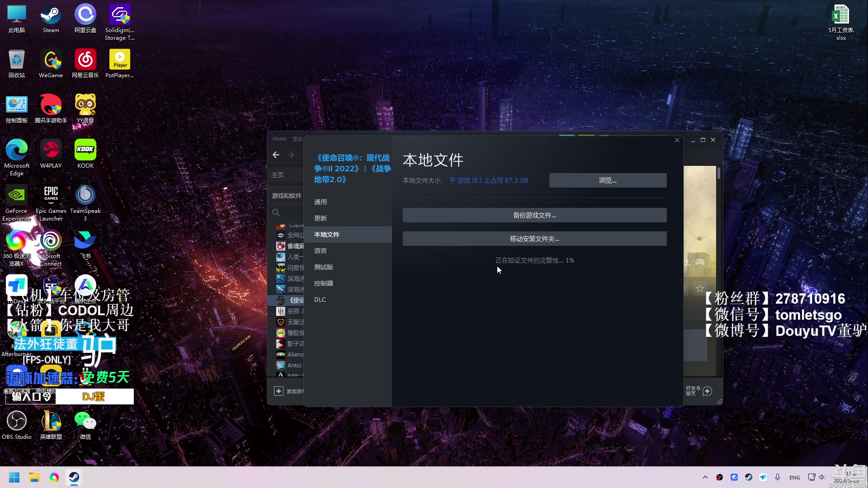Click the ENG input language indicator

coord(794,478)
